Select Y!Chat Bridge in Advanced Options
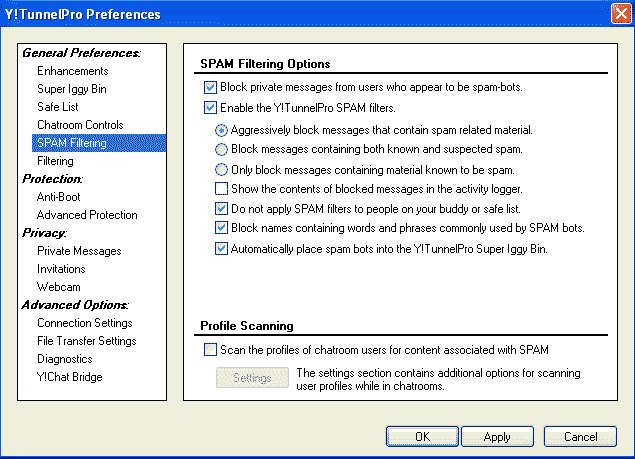Image resolution: width=635 pixels, height=459 pixels. pyautogui.click(x=69, y=377)
